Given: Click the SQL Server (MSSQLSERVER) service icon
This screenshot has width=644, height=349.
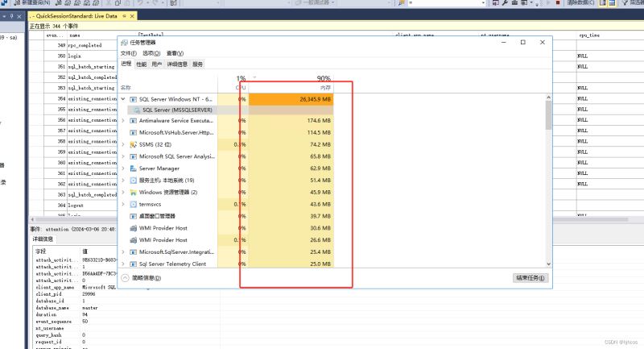Looking at the screenshot, I should click(x=137, y=110).
